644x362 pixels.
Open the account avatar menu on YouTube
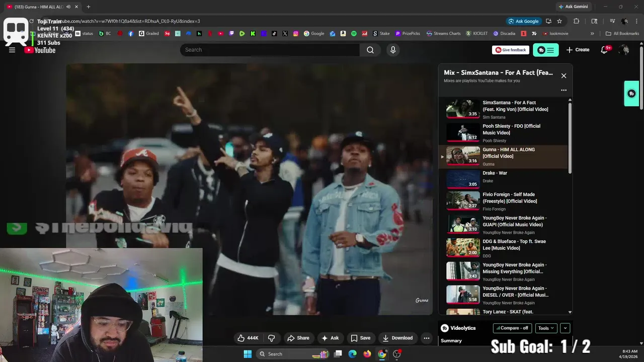point(624,50)
